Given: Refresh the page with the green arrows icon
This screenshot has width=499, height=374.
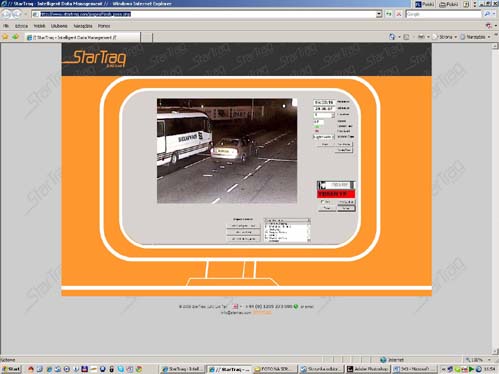Looking at the screenshot, I should (389, 14).
